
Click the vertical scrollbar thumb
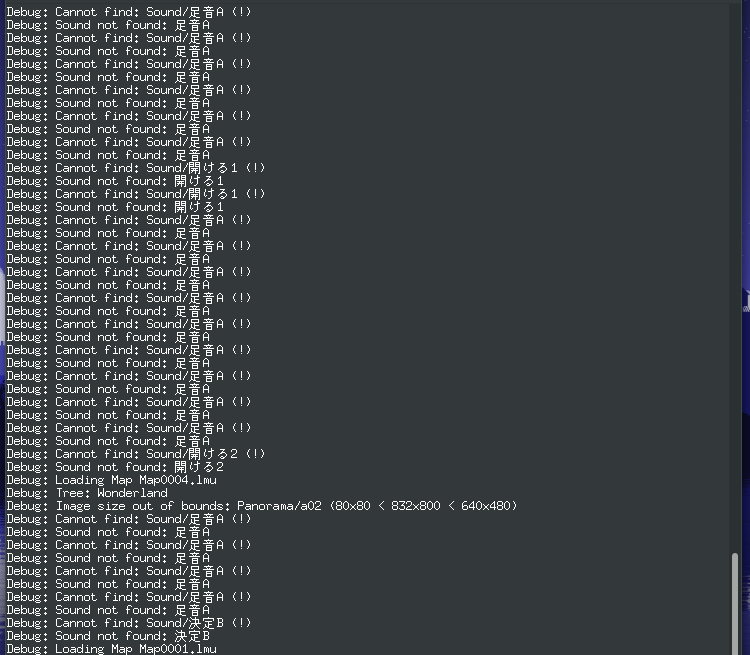pyautogui.click(x=735, y=604)
